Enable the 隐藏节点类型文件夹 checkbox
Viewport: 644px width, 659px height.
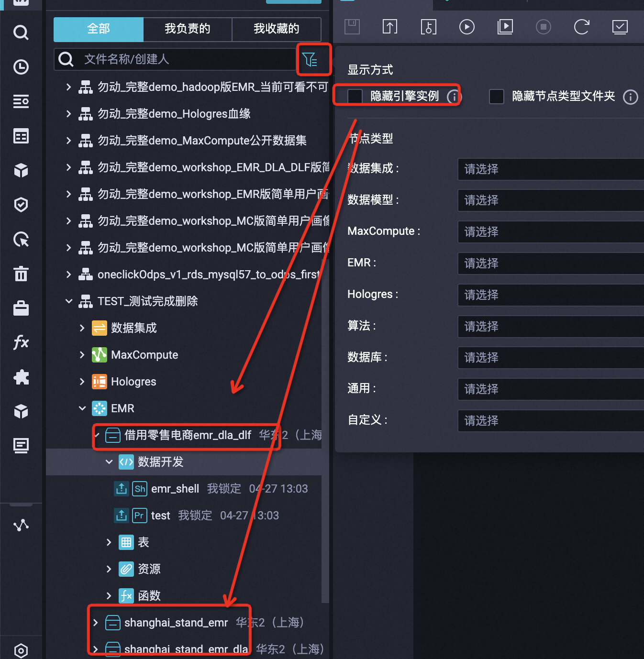tap(497, 96)
